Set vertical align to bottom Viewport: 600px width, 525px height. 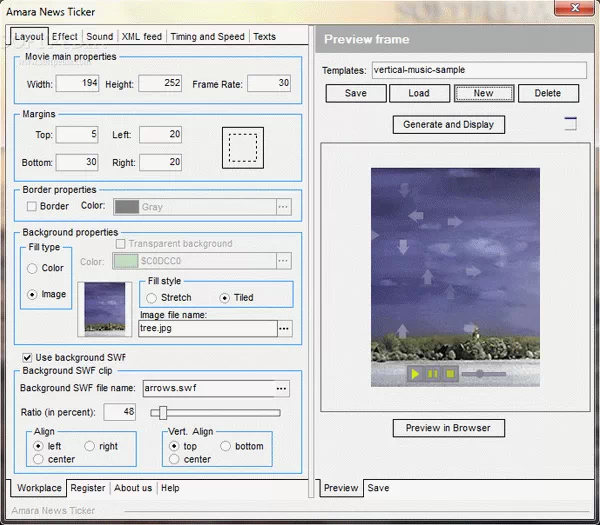click(x=225, y=446)
